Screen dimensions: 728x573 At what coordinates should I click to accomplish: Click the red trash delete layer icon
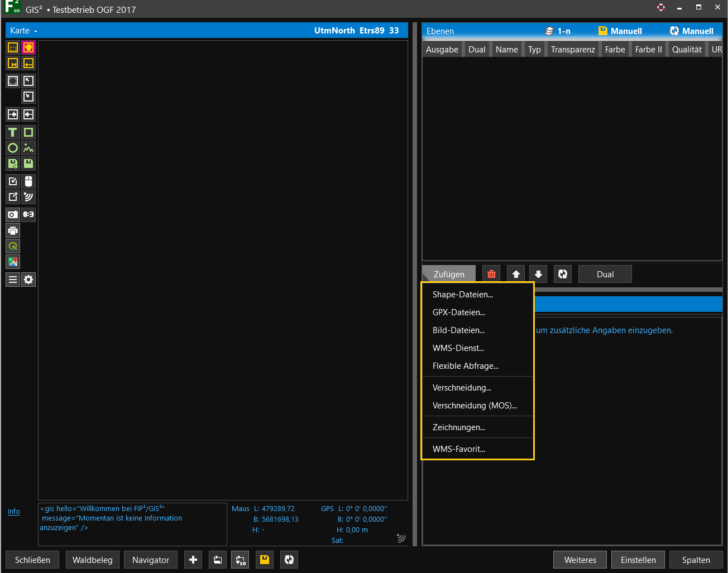[491, 274]
